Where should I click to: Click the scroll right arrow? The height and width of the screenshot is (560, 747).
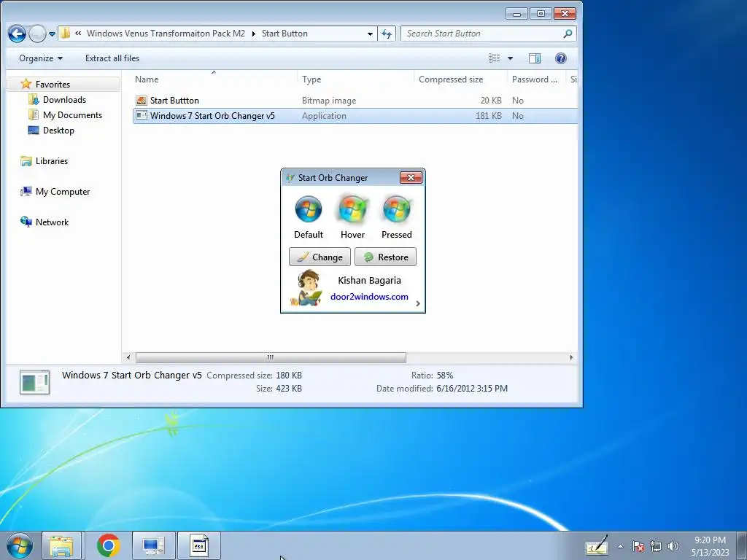(571, 357)
